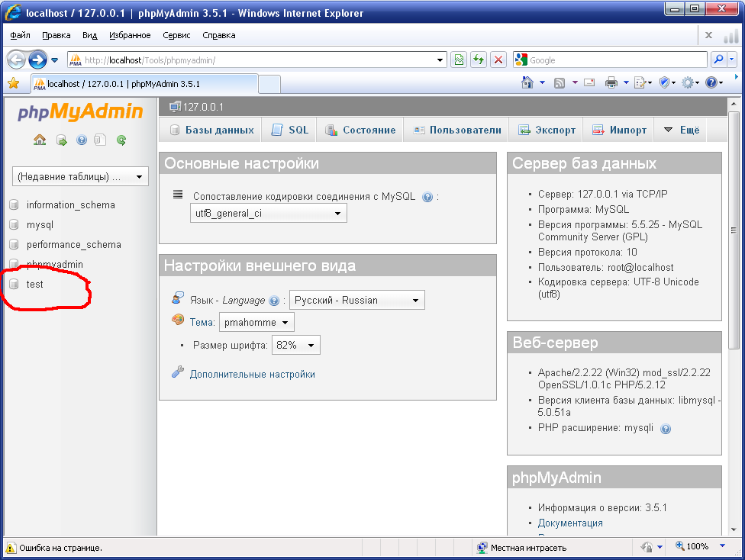Click the Read Mail toolbar icon
This screenshot has height=560, width=745.
point(589,82)
